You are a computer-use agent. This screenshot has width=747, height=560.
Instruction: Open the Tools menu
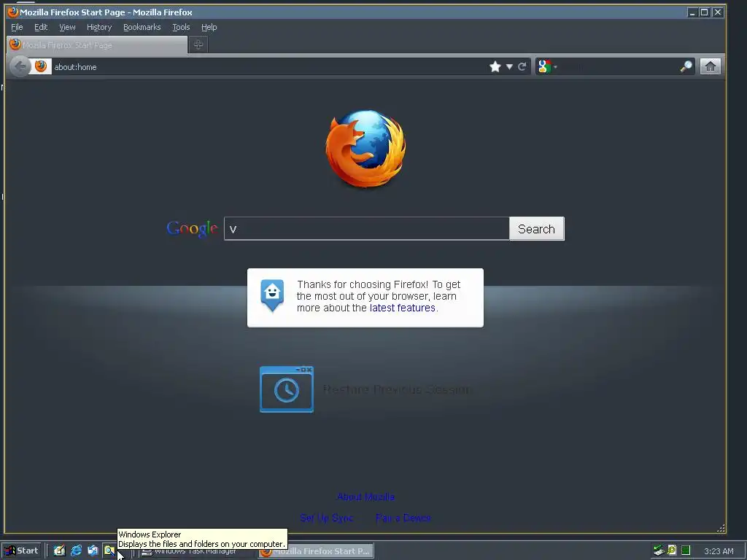[181, 27]
